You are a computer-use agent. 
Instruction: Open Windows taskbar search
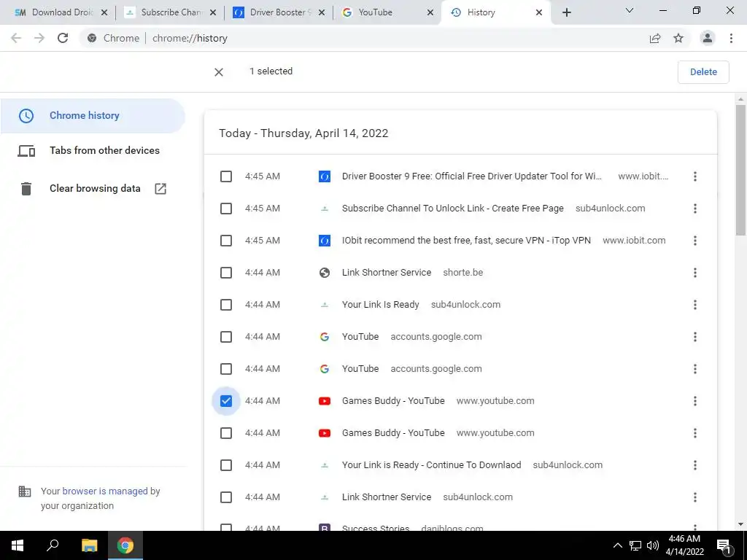point(53,545)
